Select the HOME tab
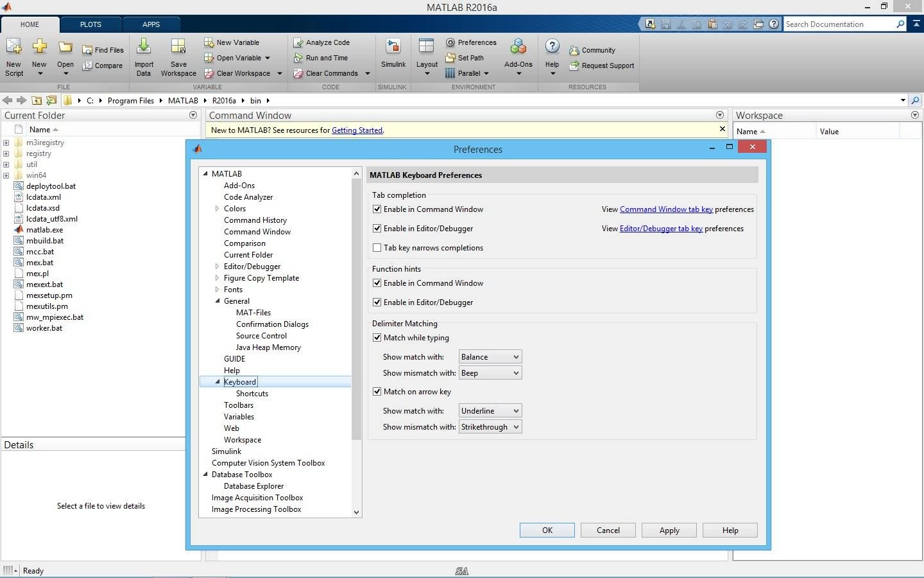Screen dimensions: 924x578 click(x=30, y=24)
